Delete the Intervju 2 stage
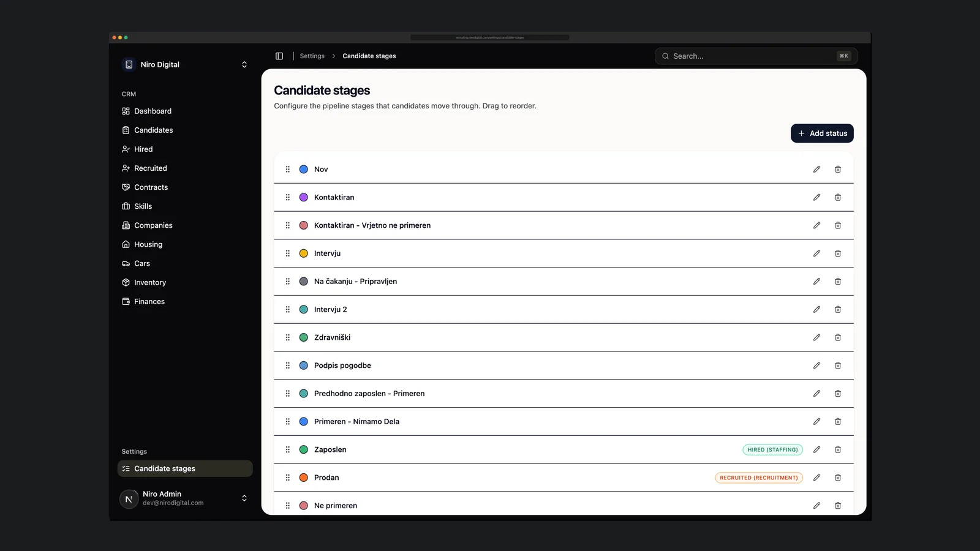Image resolution: width=980 pixels, height=551 pixels. tap(838, 309)
